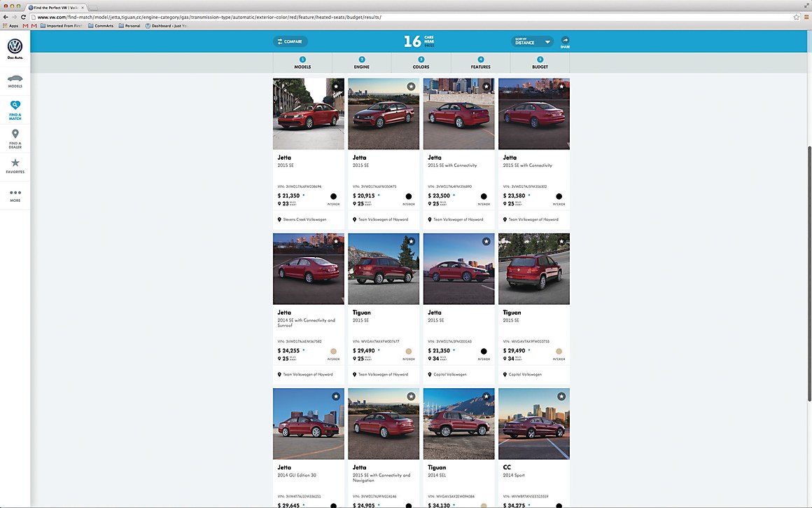This screenshot has height=508, width=812.
Task: Open the Stevens Creek Volkswagen dealer link
Action: pos(304,219)
